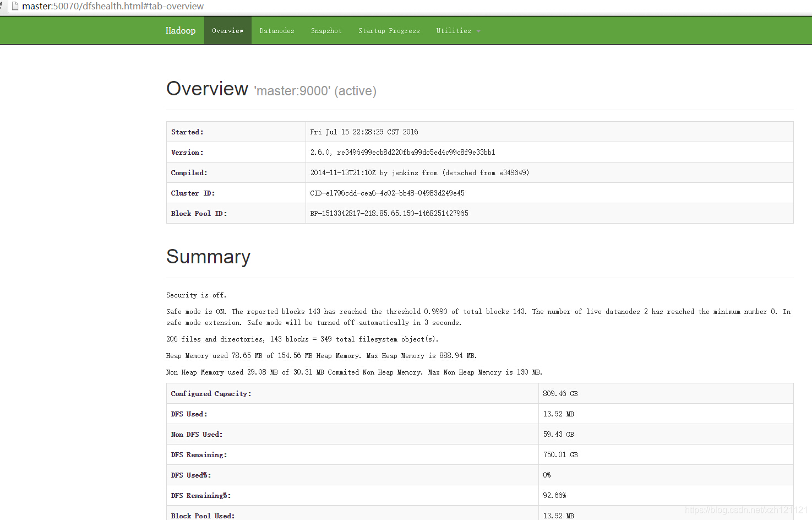
Task: Click the 'Compiled:' row label
Action: point(189,172)
